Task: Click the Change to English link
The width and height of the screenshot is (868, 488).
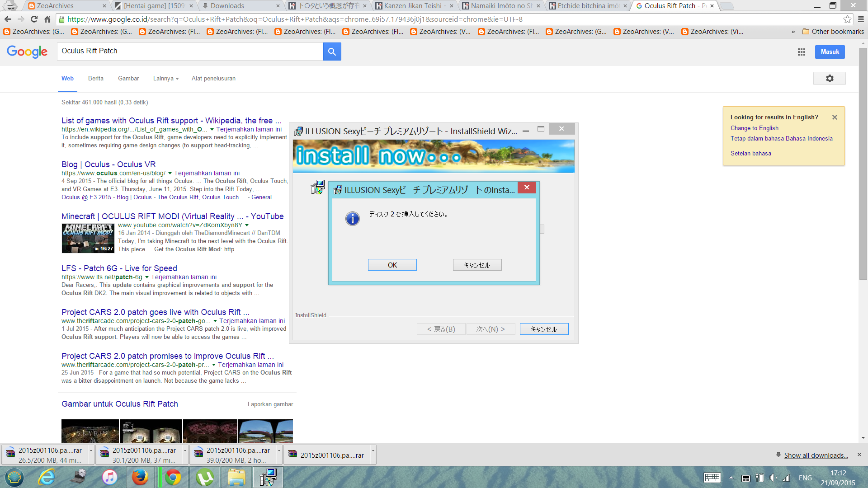Action: [754, 128]
